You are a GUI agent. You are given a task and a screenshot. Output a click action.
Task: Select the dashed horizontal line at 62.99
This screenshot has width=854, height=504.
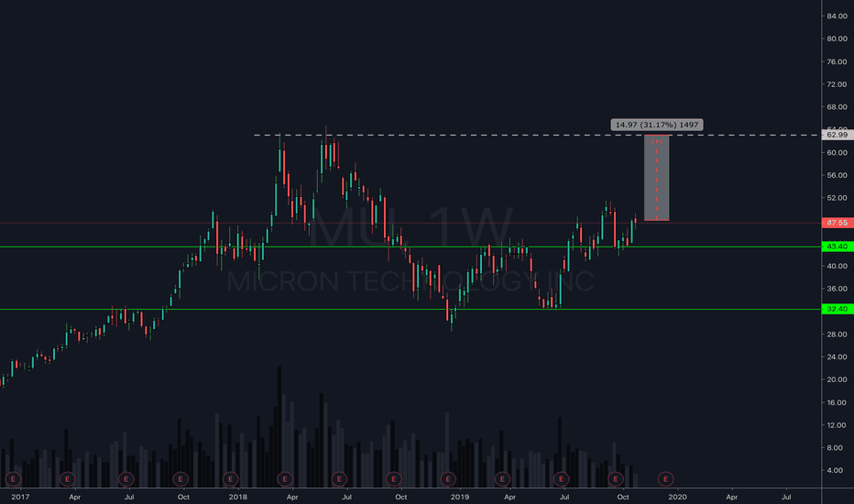tap(536, 135)
